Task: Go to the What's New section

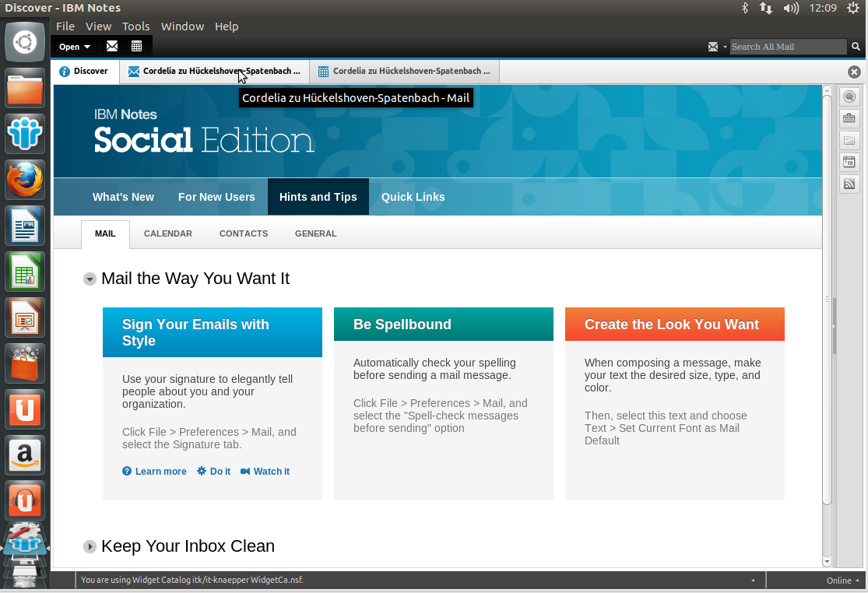Action: [x=124, y=197]
